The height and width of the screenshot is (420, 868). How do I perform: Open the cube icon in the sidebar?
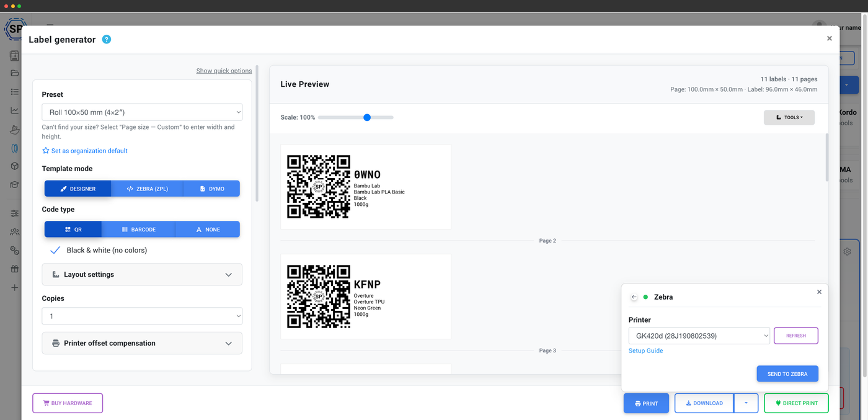pyautogui.click(x=15, y=166)
